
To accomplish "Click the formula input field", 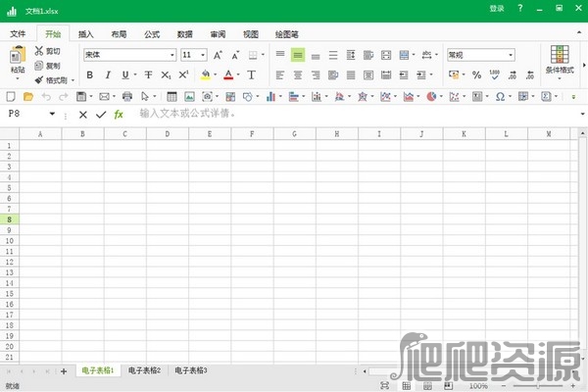I will pos(357,114).
